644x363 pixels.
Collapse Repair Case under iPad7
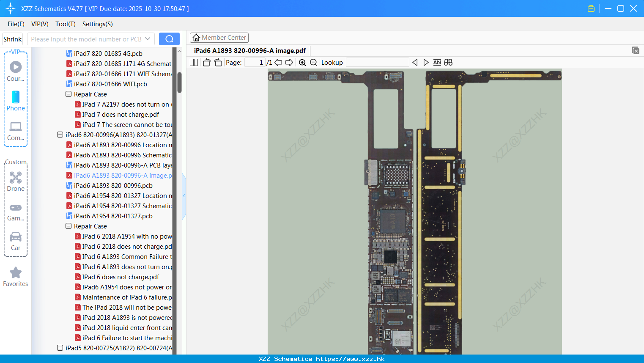point(69,94)
